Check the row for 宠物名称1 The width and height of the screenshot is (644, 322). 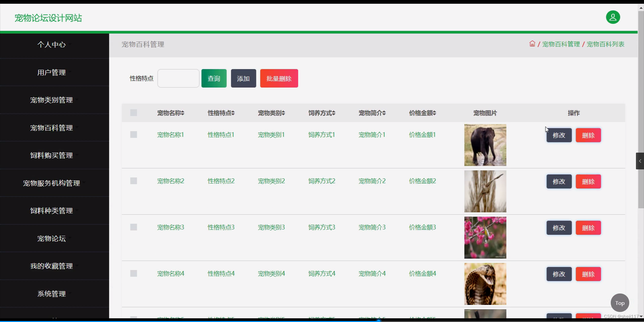point(133,135)
